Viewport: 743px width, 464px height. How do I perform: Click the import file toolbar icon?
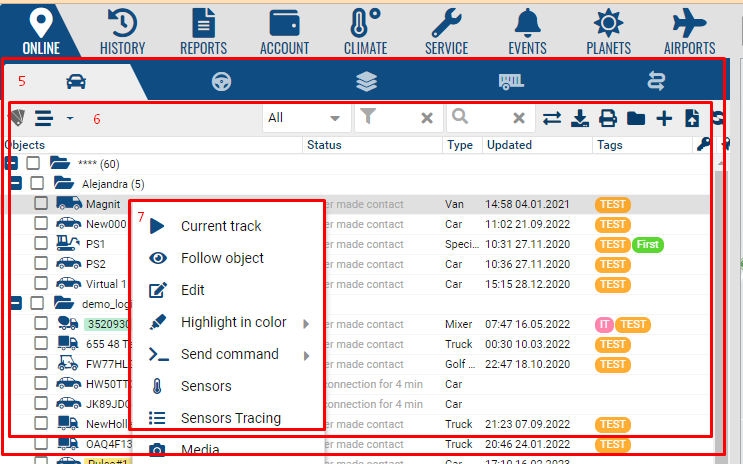click(x=692, y=118)
